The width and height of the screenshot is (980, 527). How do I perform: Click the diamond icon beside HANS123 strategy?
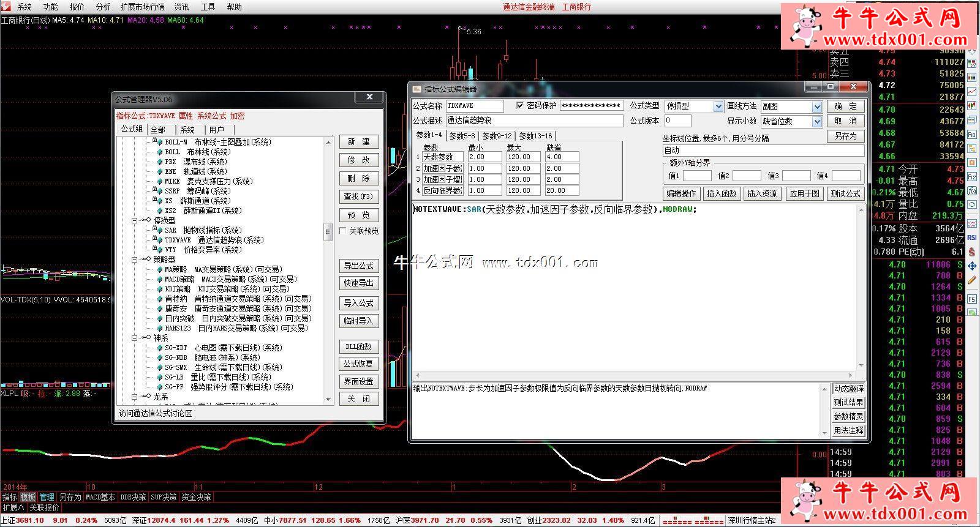160,328
